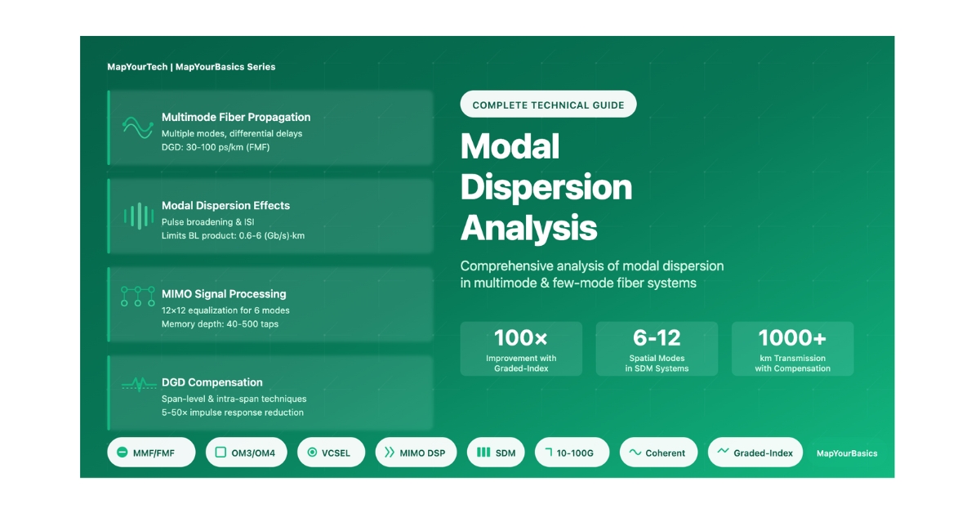Click the sine wave icon beside Multimode Fiber Propagation
The height and width of the screenshot is (513, 980).
pos(137,127)
